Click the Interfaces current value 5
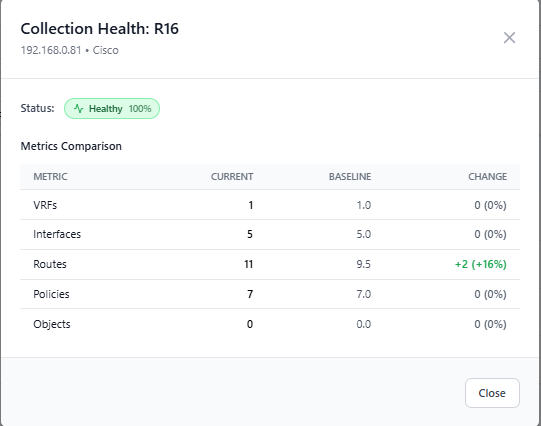Viewport: 541px width, 426px height. [250, 234]
